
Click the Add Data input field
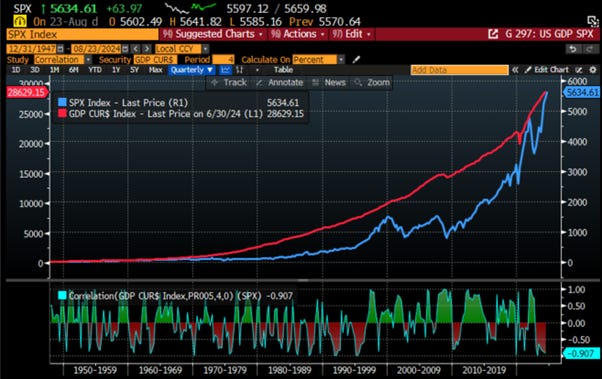point(460,70)
